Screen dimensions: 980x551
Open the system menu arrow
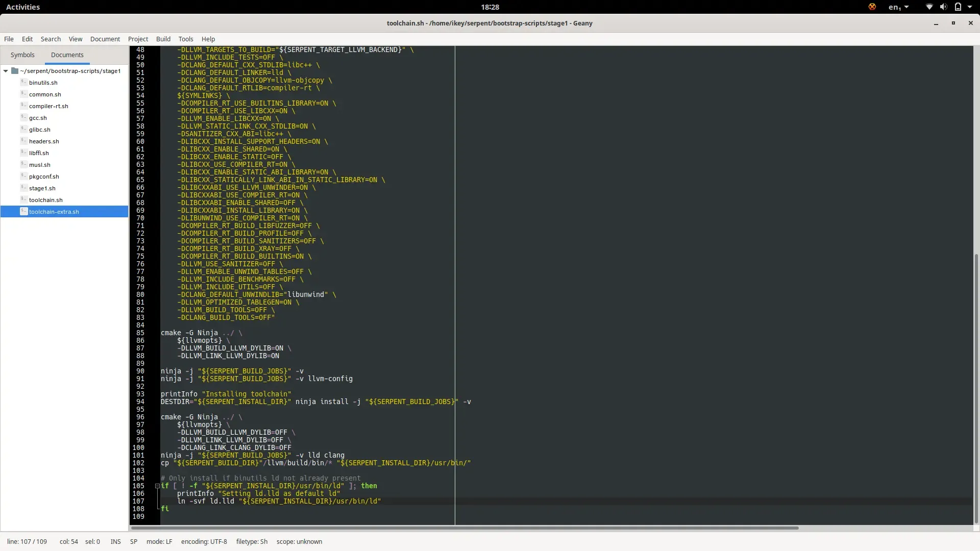pos(970,7)
